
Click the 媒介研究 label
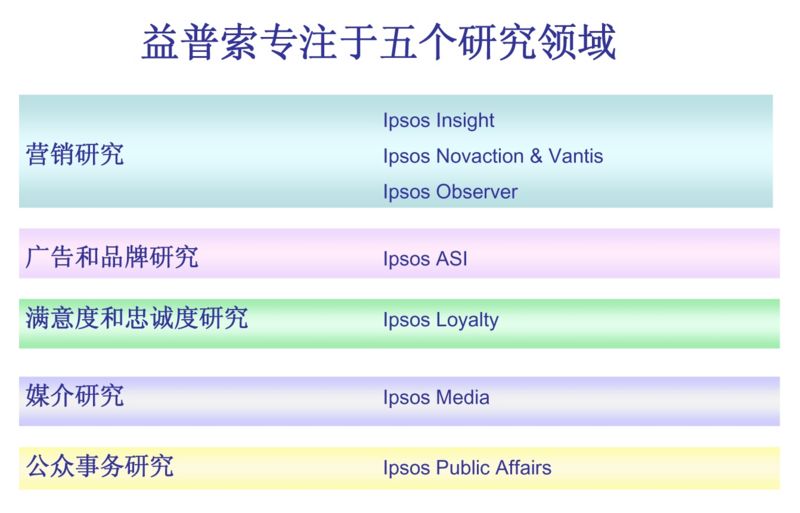[75, 395]
